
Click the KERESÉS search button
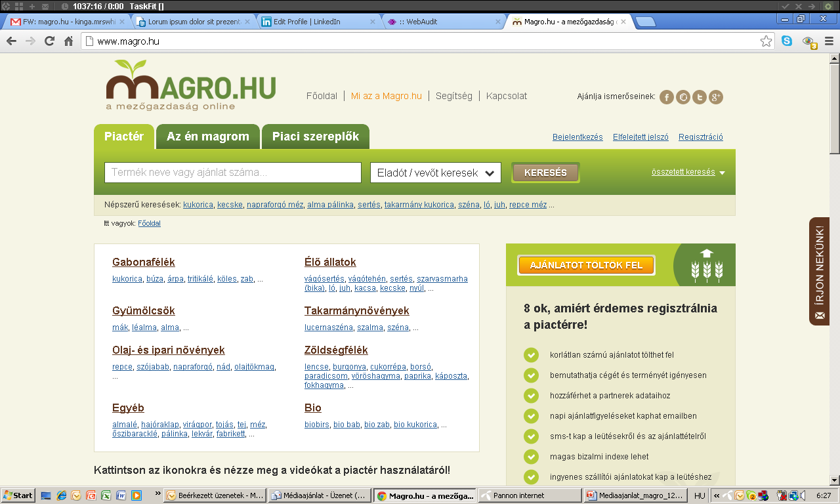pyautogui.click(x=545, y=173)
